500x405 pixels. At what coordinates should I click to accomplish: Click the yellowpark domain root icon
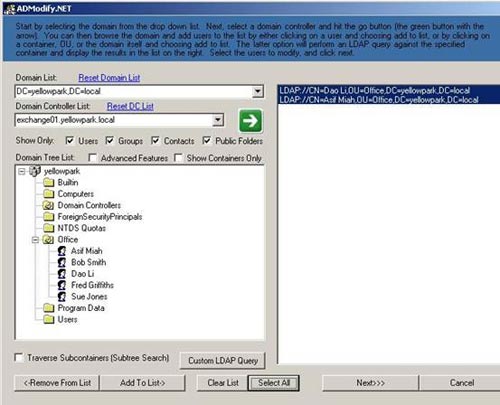(35, 171)
